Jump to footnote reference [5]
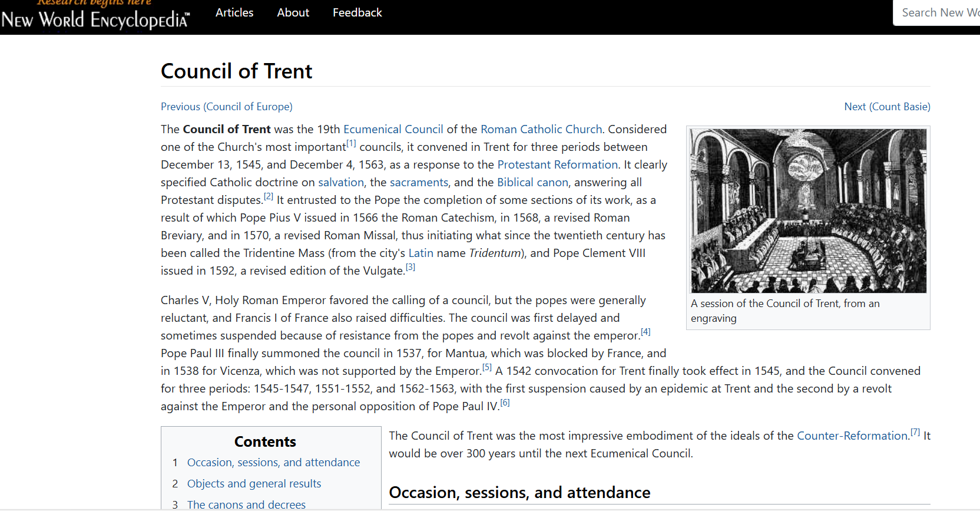Image resolution: width=980 pixels, height=511 pixels. (x=487, y=367)
